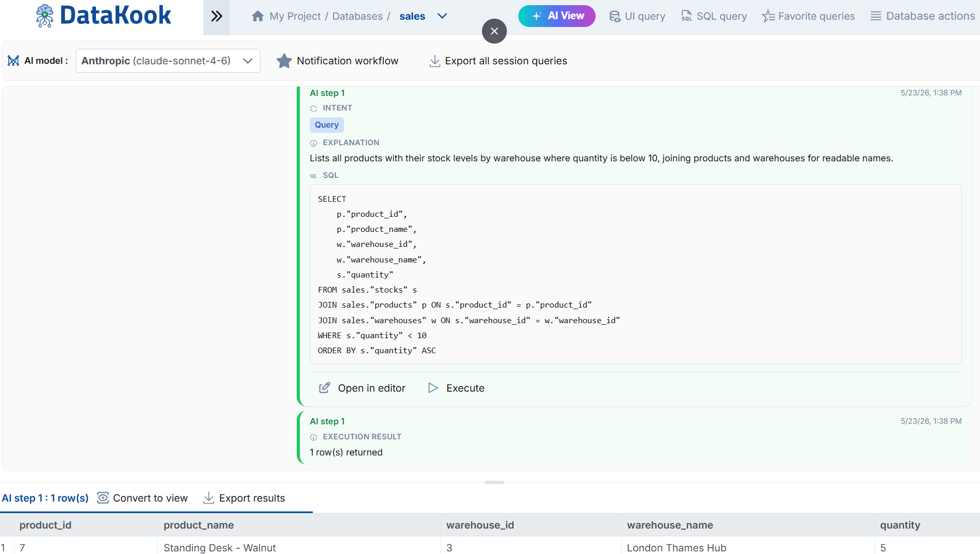
Task: Click Notification workflow star icon
Action: point(284,61)
